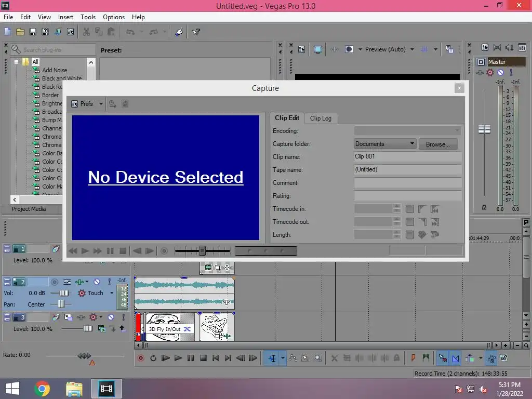Image resolution: width=532 pixels, height=399 pixels.
Task: Open the Options menu
Action: coord(114,17)
